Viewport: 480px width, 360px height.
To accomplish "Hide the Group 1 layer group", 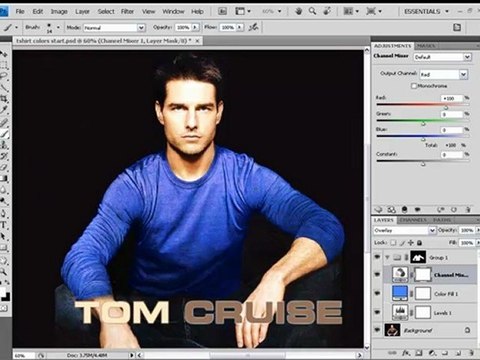I will pos(377,257).
